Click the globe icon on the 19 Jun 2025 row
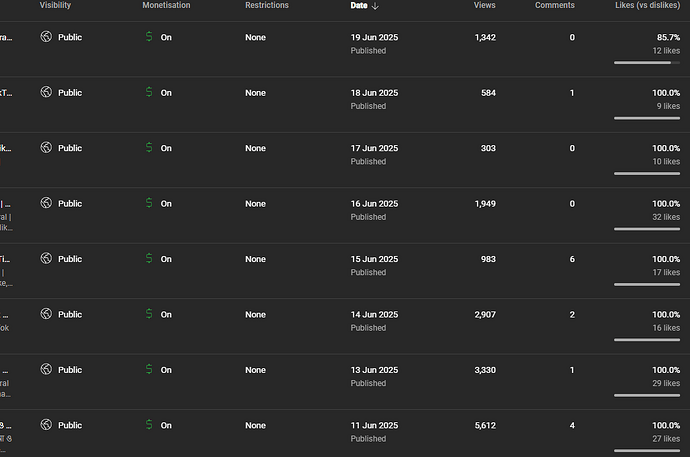The width and height of the screenshot is (690, 457). pyautogui.click(x=46, y=37)
